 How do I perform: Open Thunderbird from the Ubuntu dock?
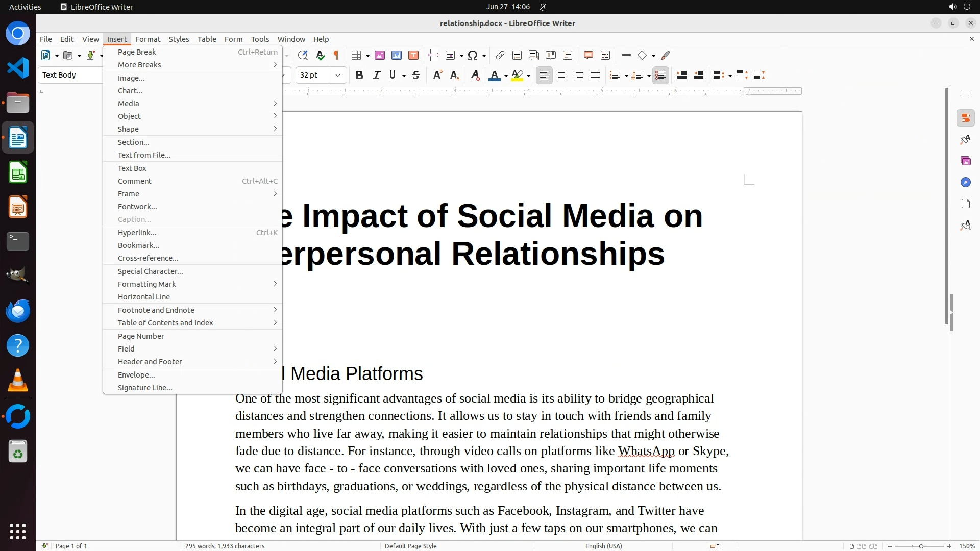(18, 311)
